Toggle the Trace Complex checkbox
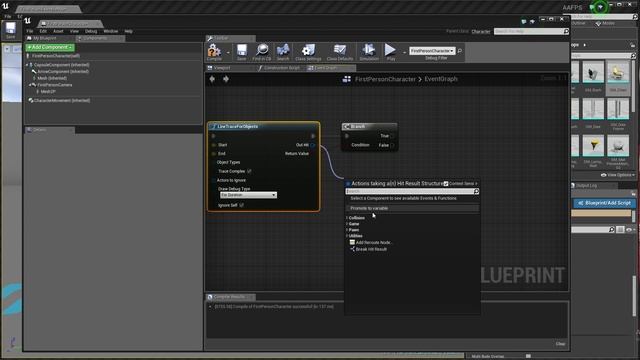This screenshot has height=360, width=640. tap(249, 171)
